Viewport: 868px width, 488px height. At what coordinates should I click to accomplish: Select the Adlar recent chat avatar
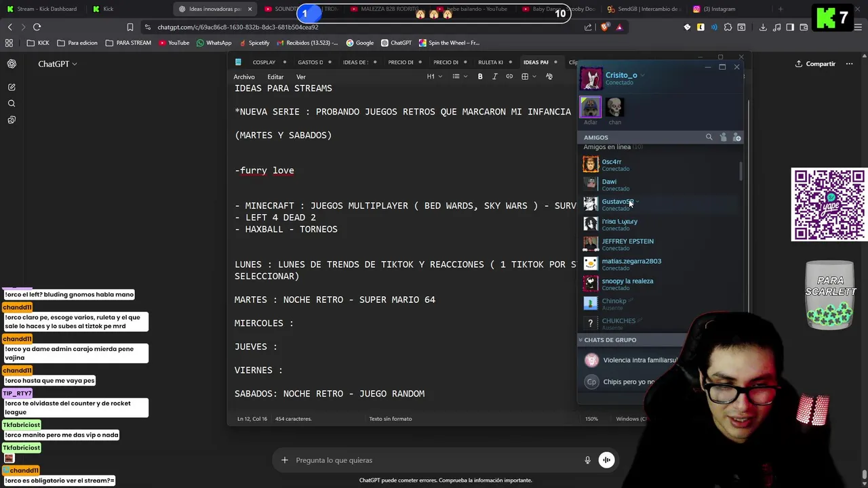coord(591,108)
